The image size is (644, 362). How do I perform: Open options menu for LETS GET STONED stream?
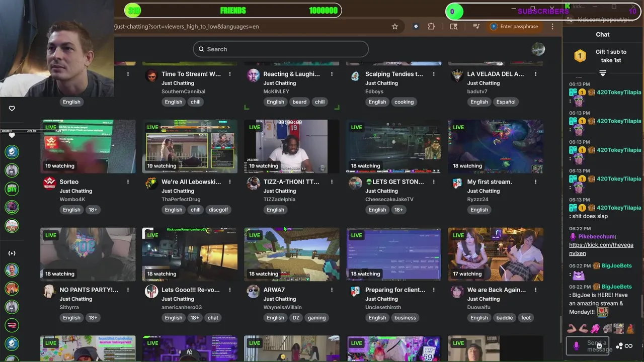pyautogui.click(x=434, y=182)
